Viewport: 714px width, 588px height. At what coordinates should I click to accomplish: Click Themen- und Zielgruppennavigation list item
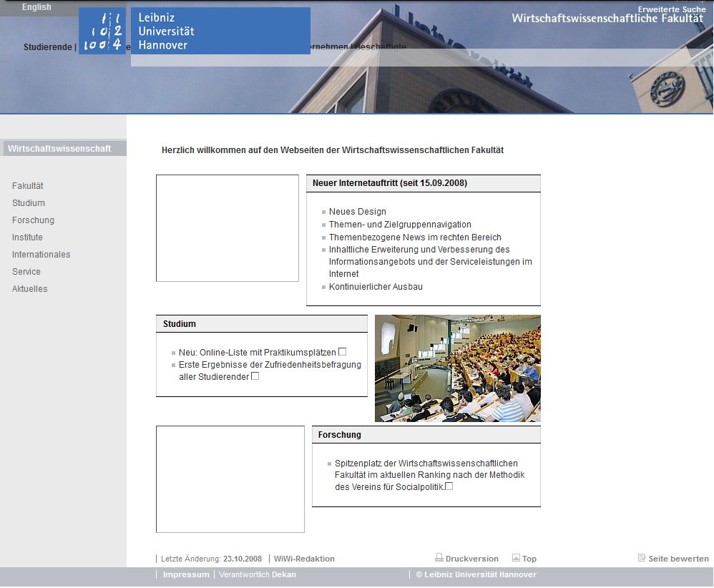(x=400, y=225)
